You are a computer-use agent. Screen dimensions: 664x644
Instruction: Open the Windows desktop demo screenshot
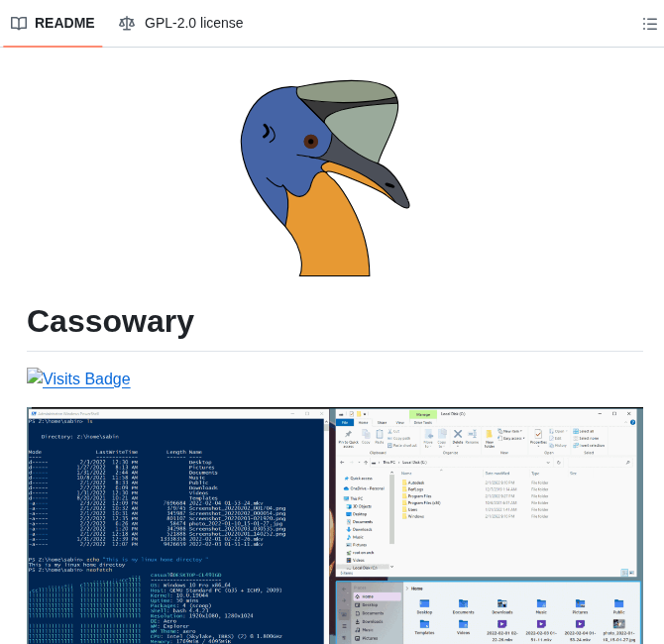335,525
